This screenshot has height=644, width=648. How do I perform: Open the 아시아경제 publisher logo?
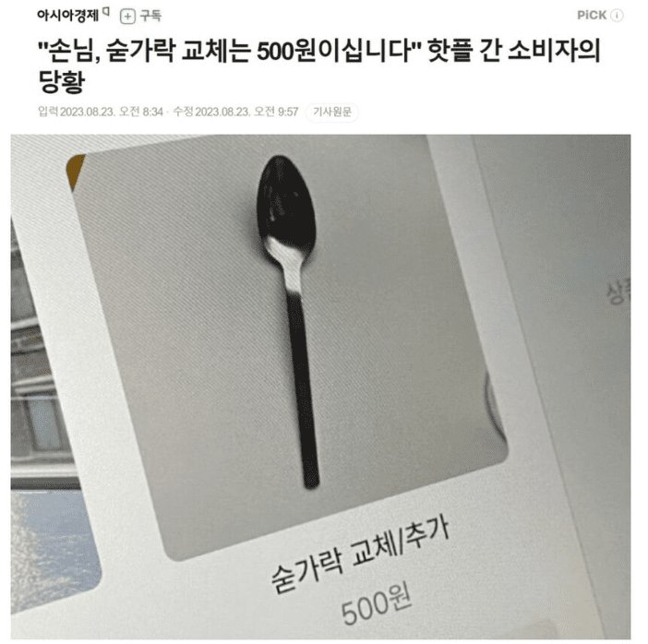(x=67, y=16)
